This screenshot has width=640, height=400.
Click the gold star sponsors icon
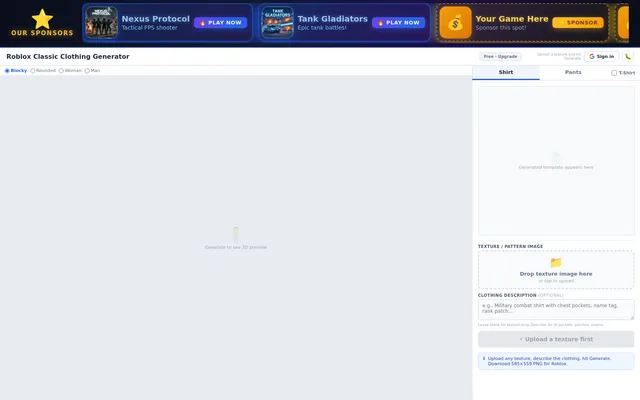[42, 19]
